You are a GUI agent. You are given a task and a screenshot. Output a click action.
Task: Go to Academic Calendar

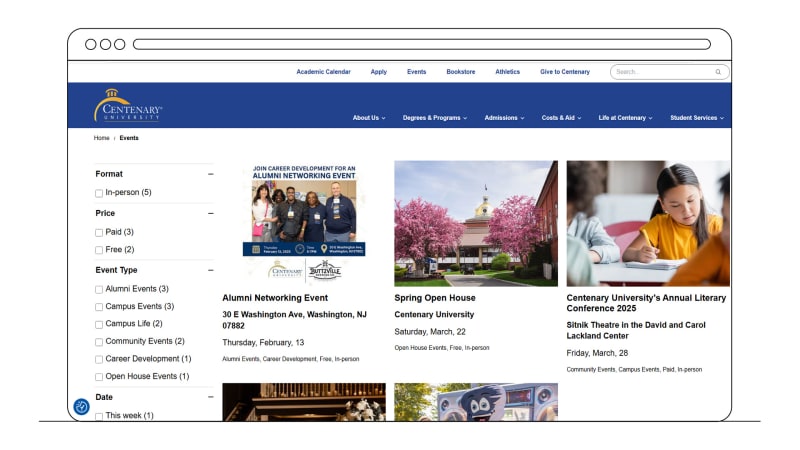[323, 72]
